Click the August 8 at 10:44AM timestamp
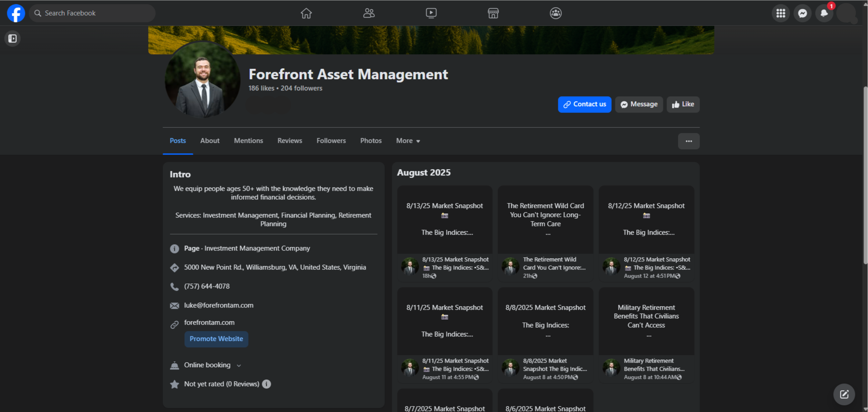Image resolution: width=868 pixels, height=412 pixels. [650, 377]
